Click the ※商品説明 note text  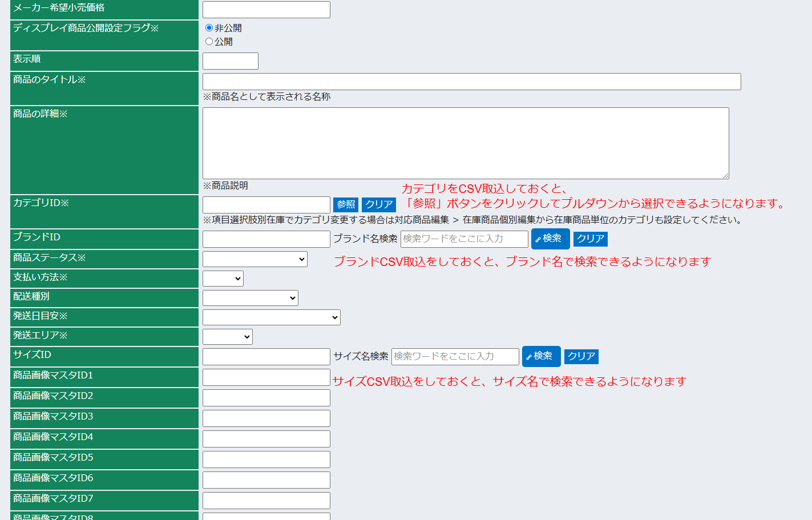click(225, 186)
